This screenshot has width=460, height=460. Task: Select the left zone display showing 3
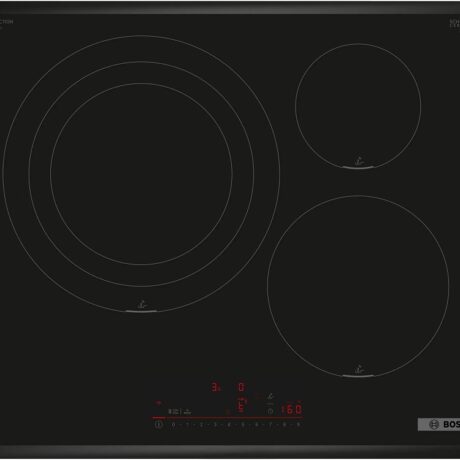[x=216, y=387]
